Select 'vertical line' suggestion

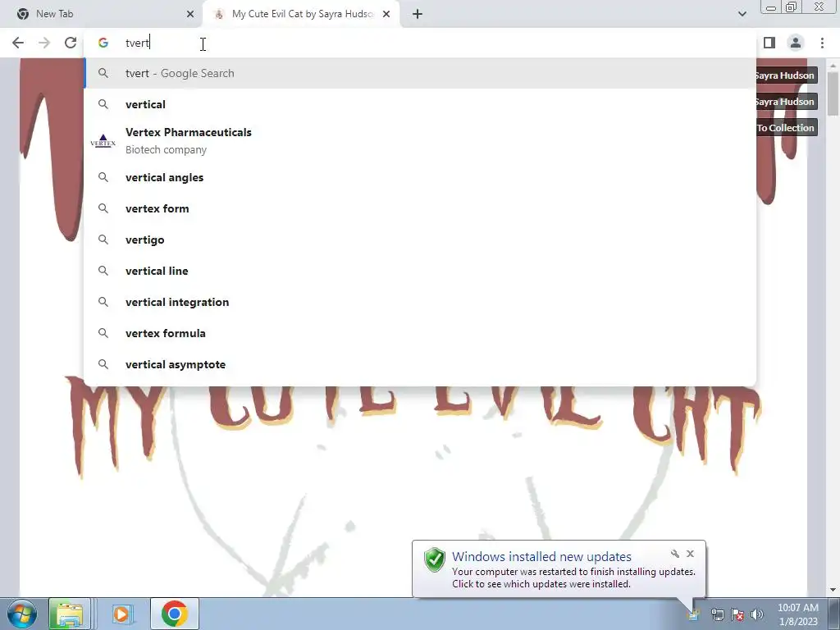(420, 271)
